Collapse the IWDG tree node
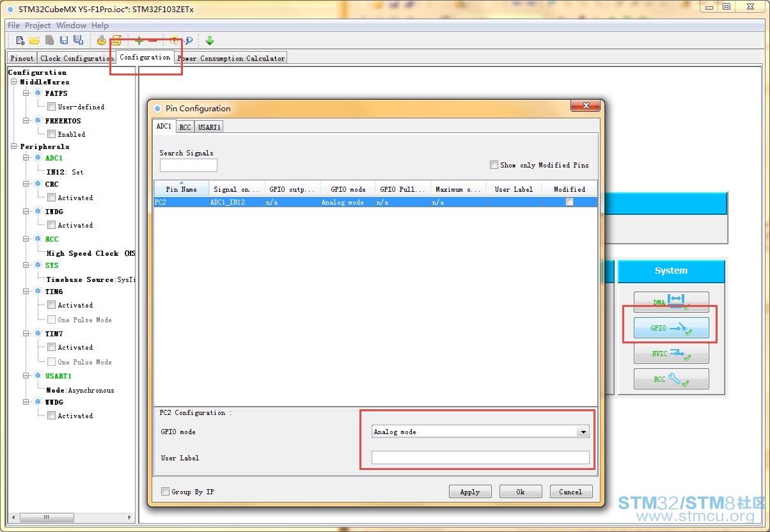Image resolution: width=770 pixels, height=532 pixels. tap(26, 212)
